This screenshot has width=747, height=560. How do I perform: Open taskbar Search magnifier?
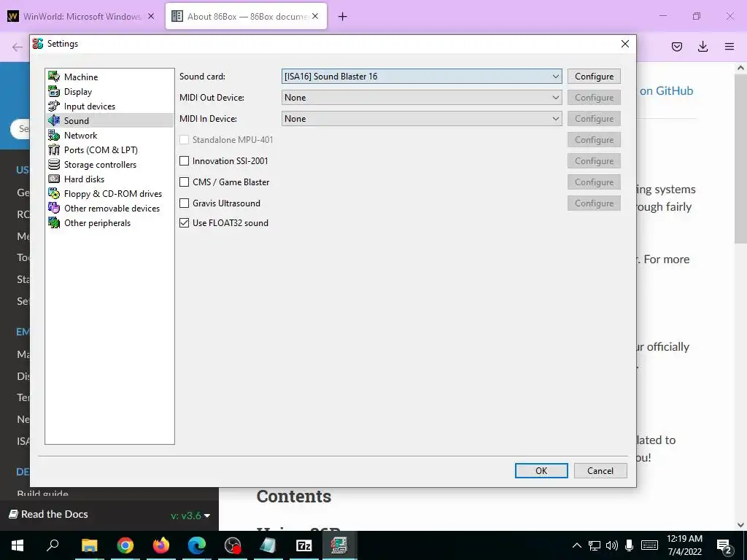pyautogui.click(x=53, y=545)
